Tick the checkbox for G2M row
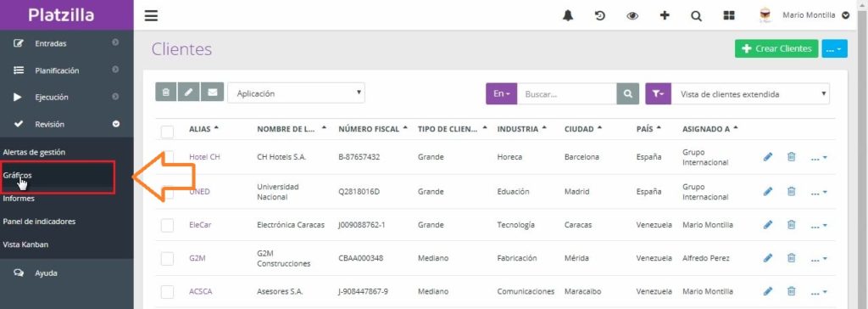The width and height of the screenshot is (868, 309). [167, 259]
